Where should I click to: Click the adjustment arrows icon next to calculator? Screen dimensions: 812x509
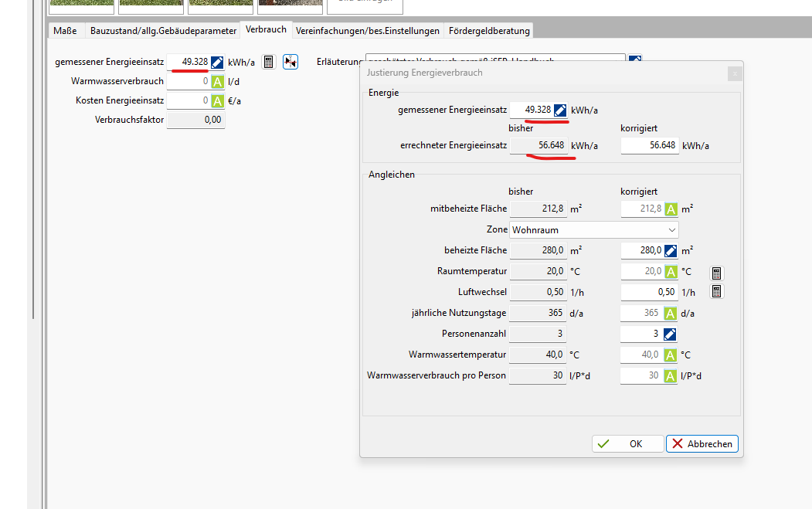pos(290,62)
